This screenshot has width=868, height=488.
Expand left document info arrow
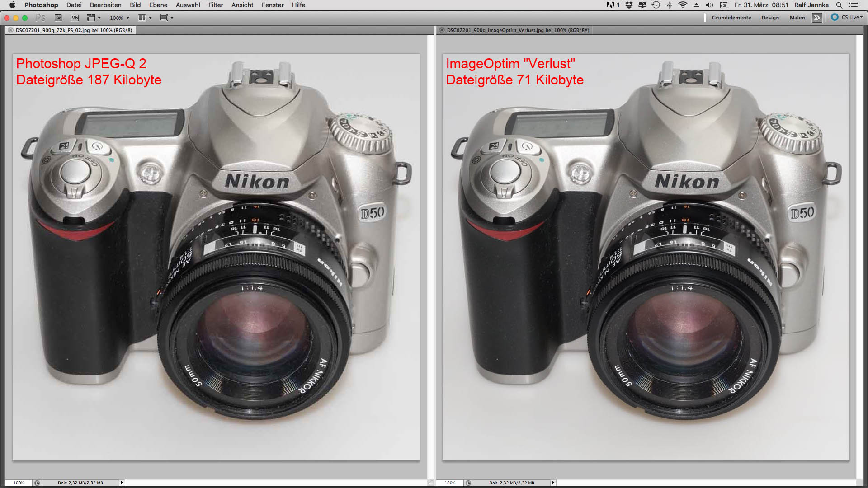[122, 483]
